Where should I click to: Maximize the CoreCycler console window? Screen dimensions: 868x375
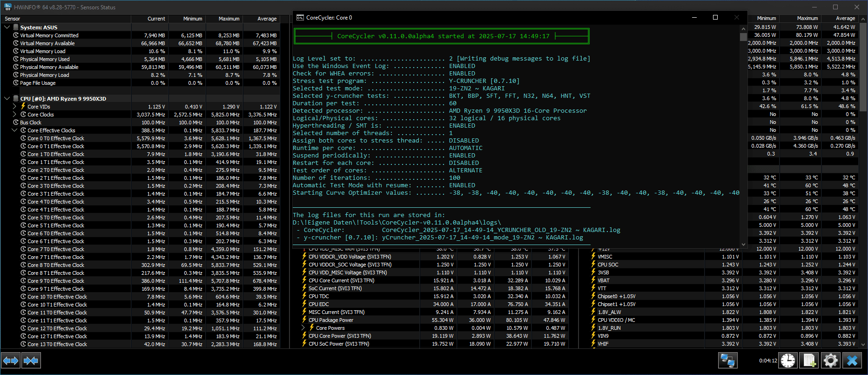(715, 17)
